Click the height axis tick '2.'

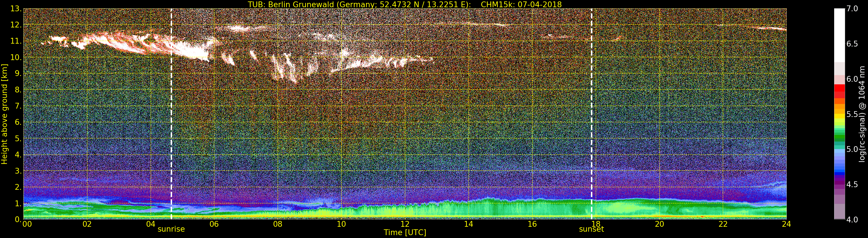[18, 187]
